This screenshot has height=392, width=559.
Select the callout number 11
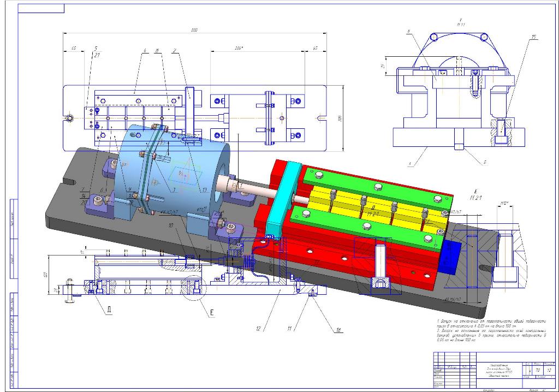289,329
